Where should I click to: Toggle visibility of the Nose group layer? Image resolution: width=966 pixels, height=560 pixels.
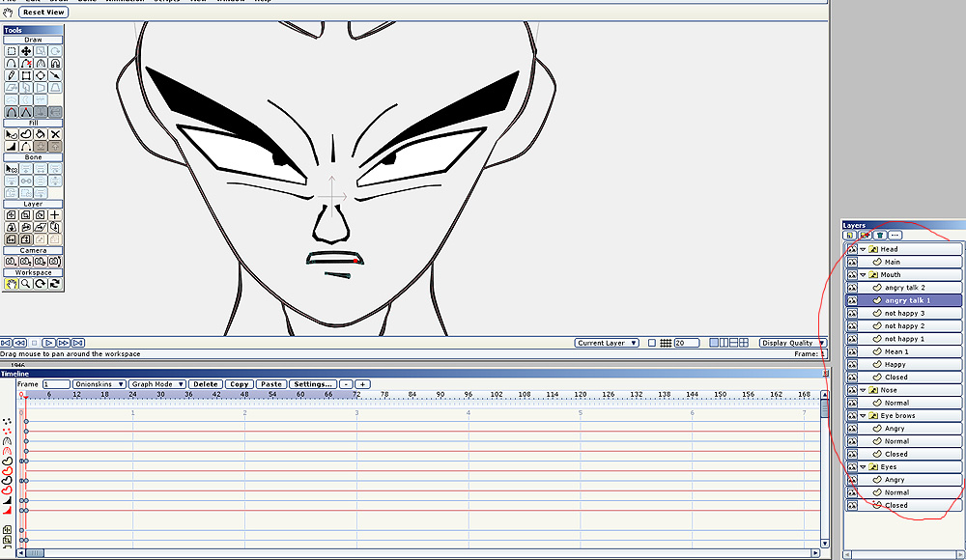pos(852,391)
